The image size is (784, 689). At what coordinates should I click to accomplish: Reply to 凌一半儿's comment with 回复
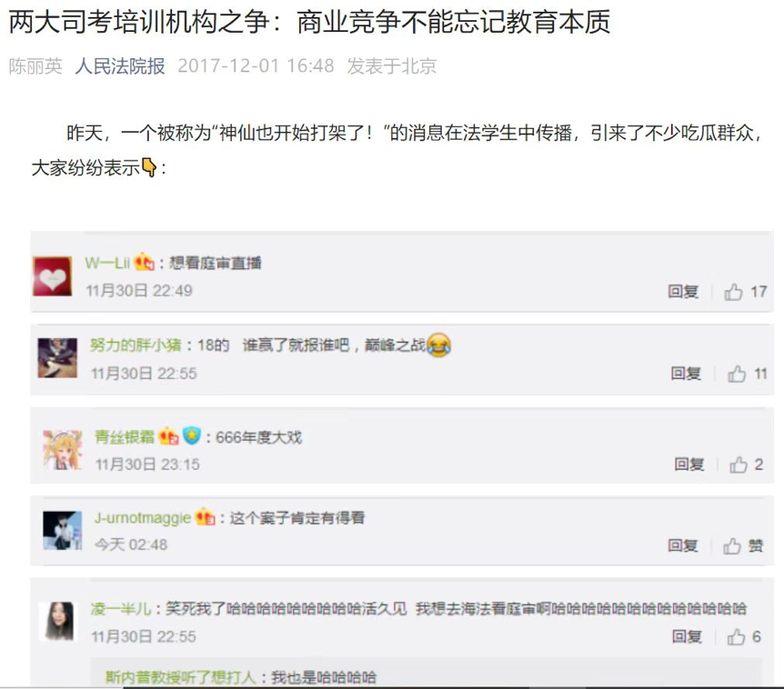[687, 636]
